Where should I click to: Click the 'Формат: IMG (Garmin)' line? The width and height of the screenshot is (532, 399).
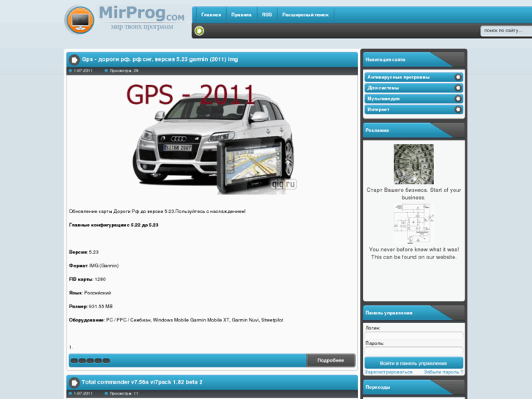pyautogui.click(x=94, y=266)
